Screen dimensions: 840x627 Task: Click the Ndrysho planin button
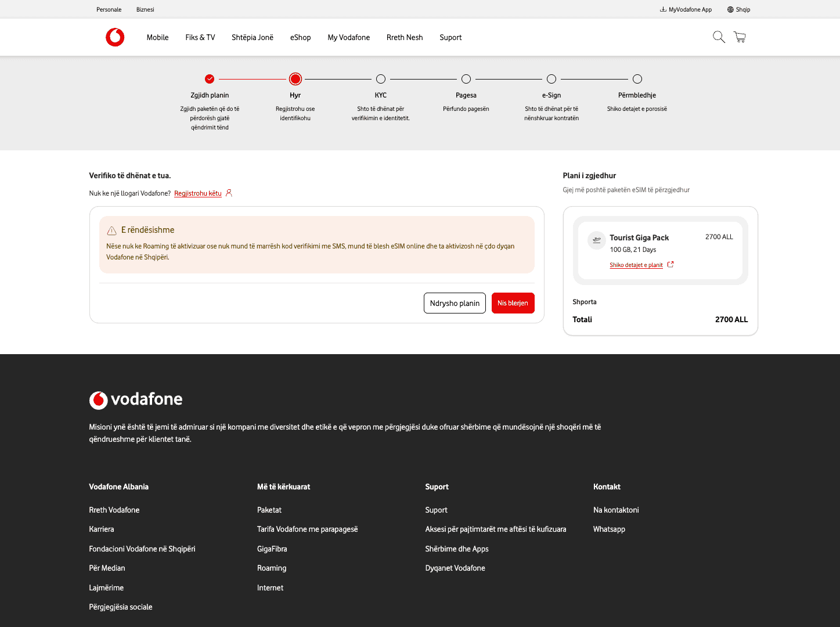pos(455,303)
